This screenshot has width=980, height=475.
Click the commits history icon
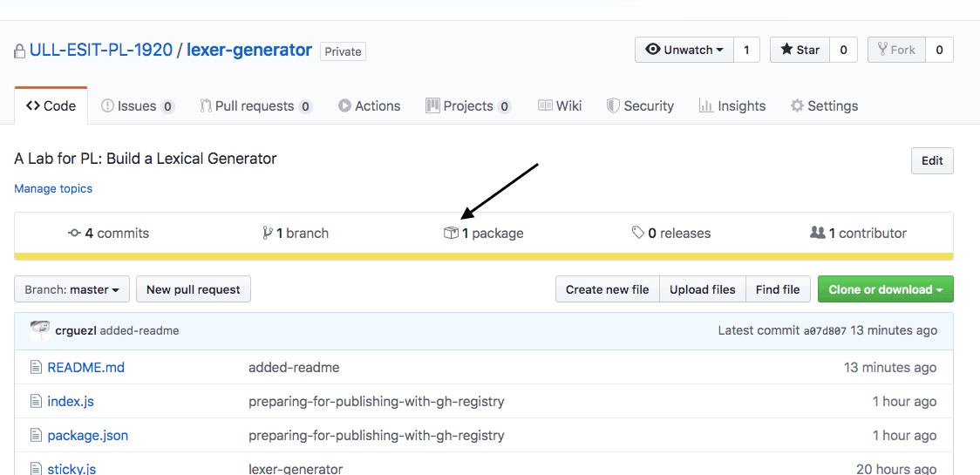[x=74, y=233]
